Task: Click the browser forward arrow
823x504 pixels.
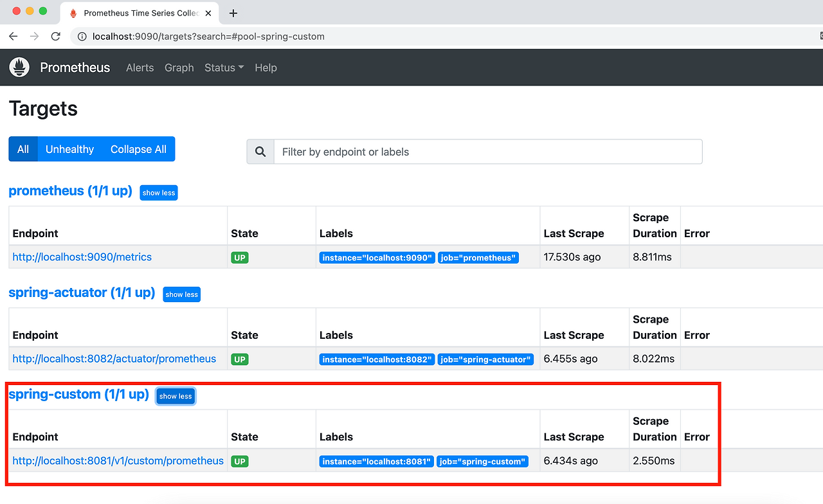Action: tap(35, 37)
